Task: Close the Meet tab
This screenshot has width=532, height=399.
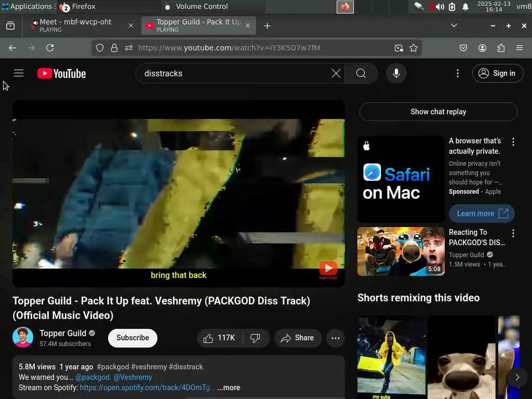Action: click(130, 25)
